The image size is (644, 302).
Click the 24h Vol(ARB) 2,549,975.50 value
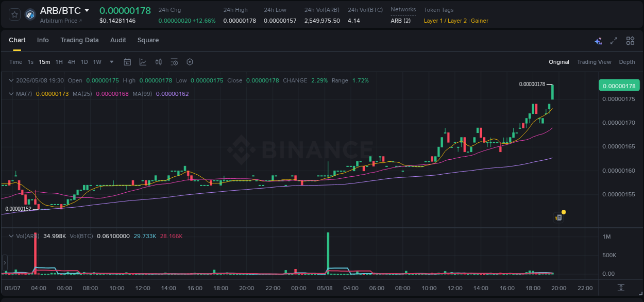[x=322, y=21]
